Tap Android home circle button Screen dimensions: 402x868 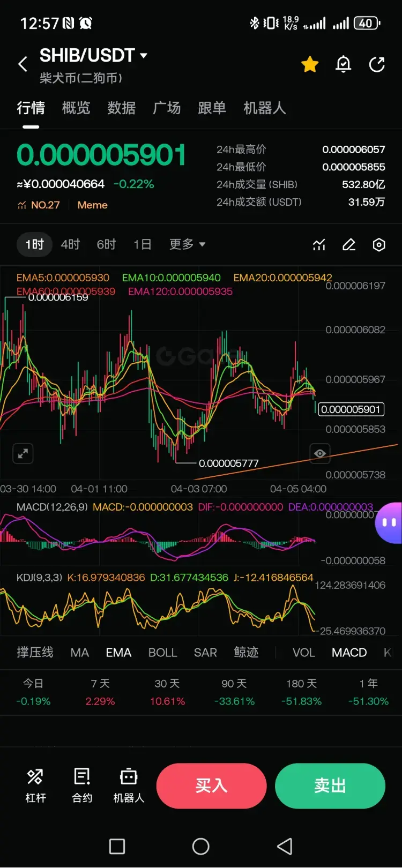pos(201,847)
